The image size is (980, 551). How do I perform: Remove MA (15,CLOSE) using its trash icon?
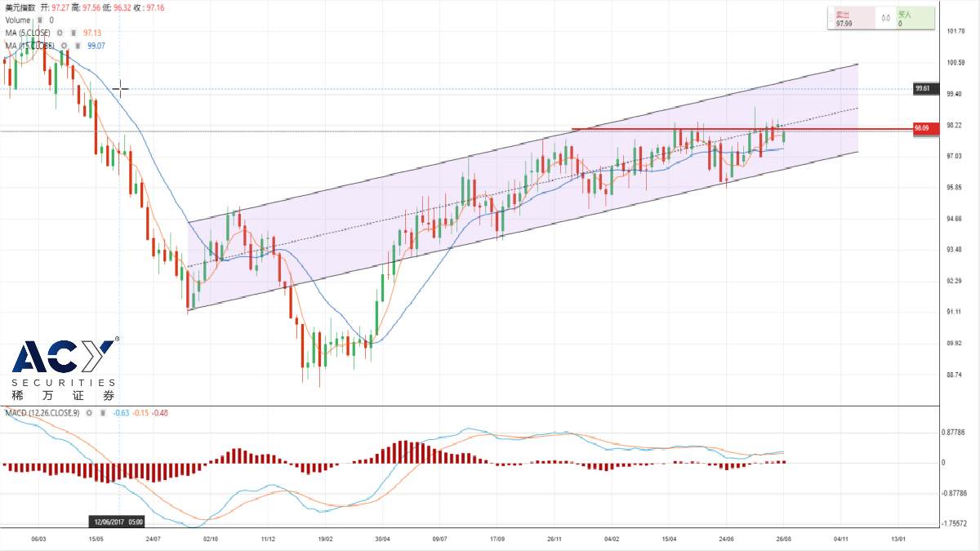78,46
